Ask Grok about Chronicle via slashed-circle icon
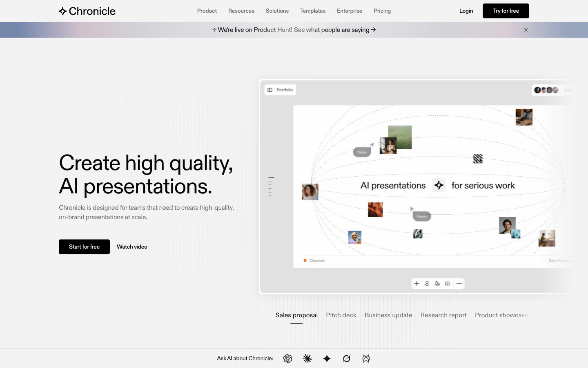The height and width of the screenshot is (368, 588). click(347, 359)
